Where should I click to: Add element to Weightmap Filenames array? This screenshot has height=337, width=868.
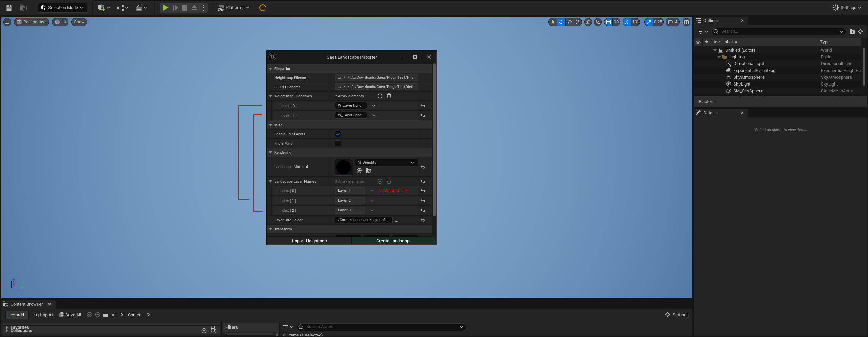point(380,96)
